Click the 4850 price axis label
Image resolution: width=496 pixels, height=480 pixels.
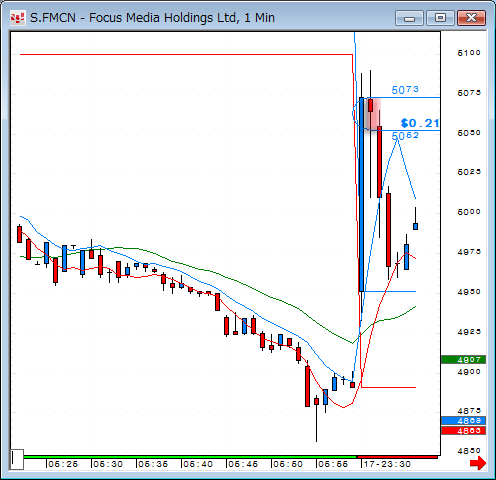click(469, 451)
